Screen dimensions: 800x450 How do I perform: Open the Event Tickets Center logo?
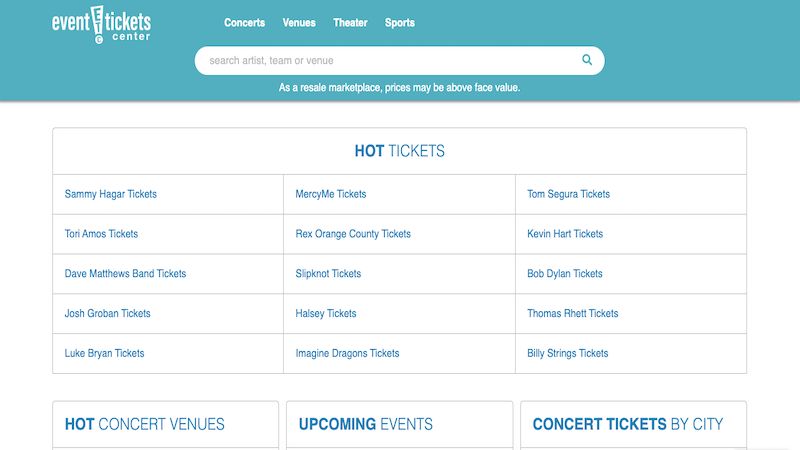pos(101,24)
